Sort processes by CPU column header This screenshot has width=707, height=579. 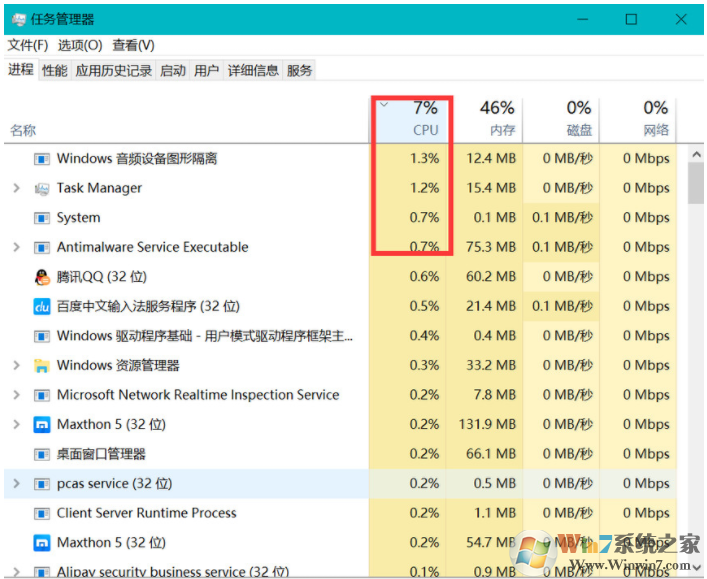point(410,119)
